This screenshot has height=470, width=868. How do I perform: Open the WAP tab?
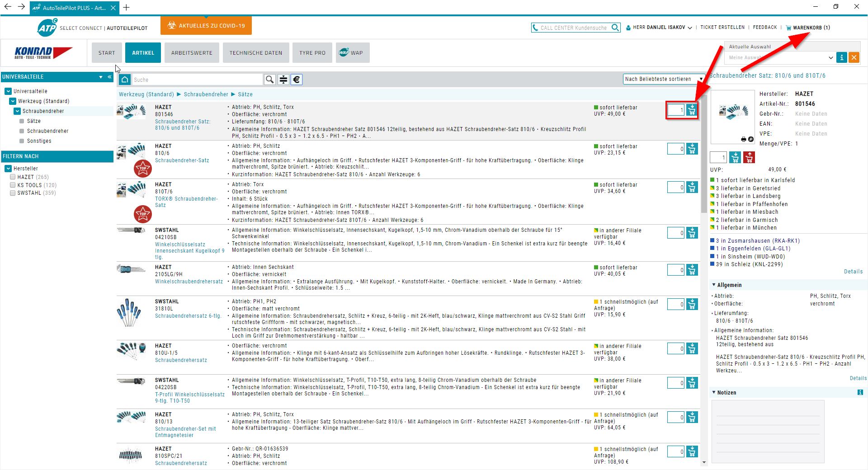tap(353, 53)
